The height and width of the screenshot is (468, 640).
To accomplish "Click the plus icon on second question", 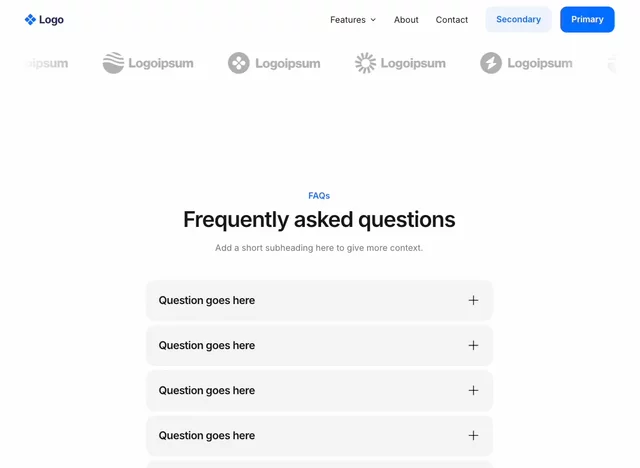I will pyautogui.click(x=473, y=345).
